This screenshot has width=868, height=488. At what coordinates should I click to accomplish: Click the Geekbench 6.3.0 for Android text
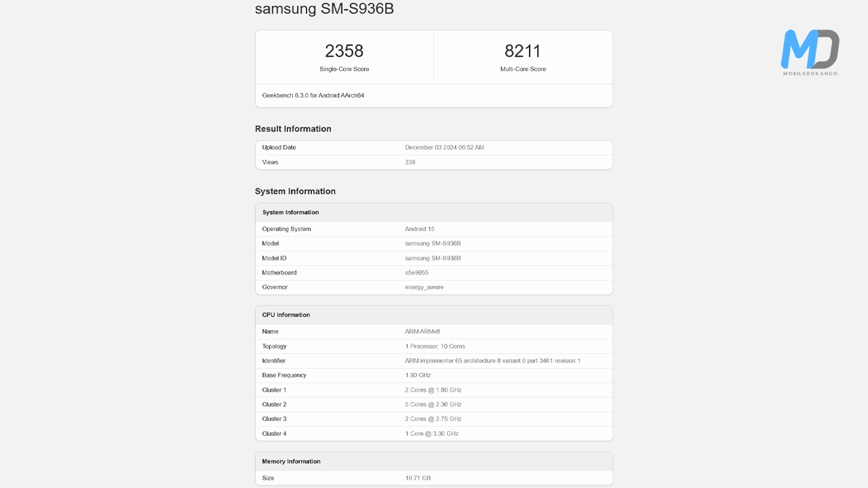(313, 96)
